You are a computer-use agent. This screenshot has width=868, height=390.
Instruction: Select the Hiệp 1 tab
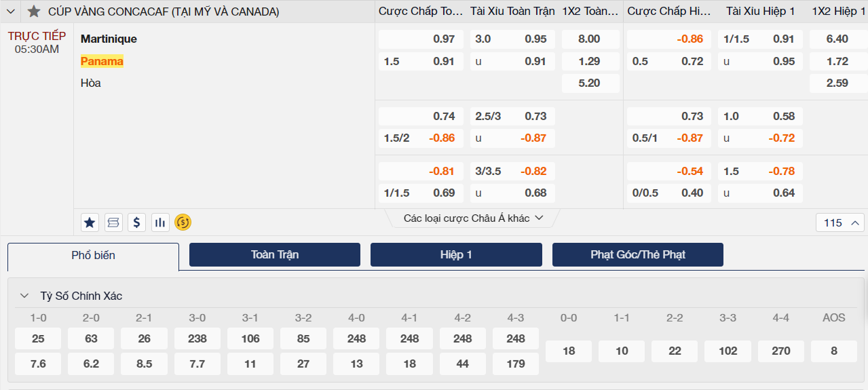pos(456,255)
